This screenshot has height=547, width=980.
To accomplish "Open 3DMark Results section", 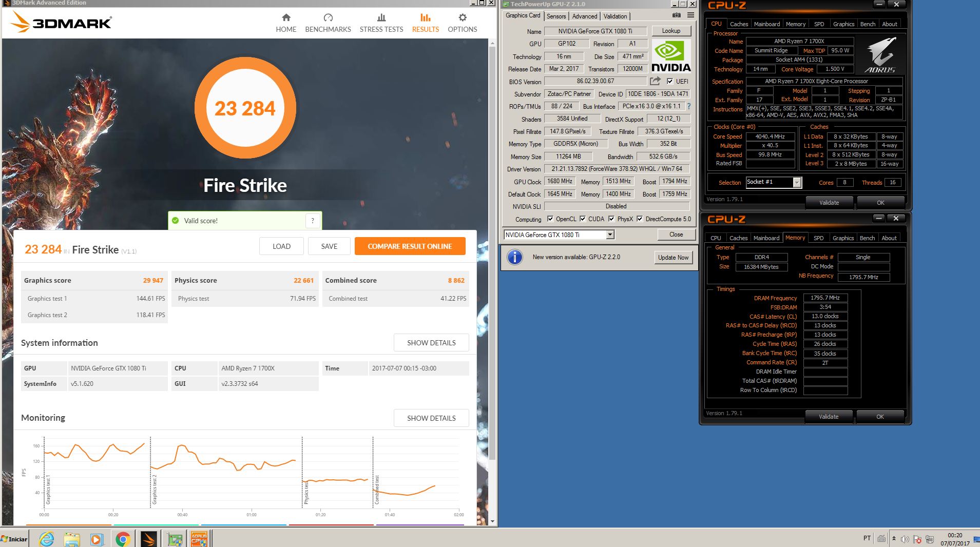I will coord(426,23).
